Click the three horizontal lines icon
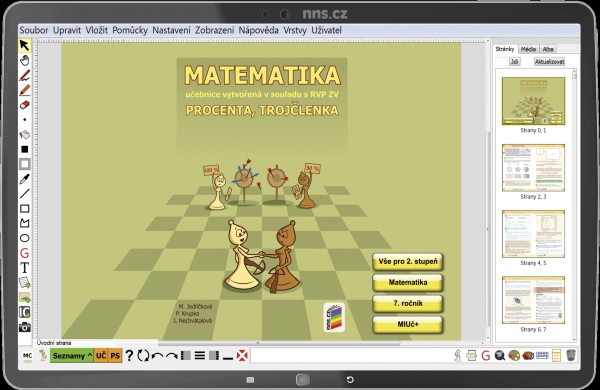 (x=200, y=356)
